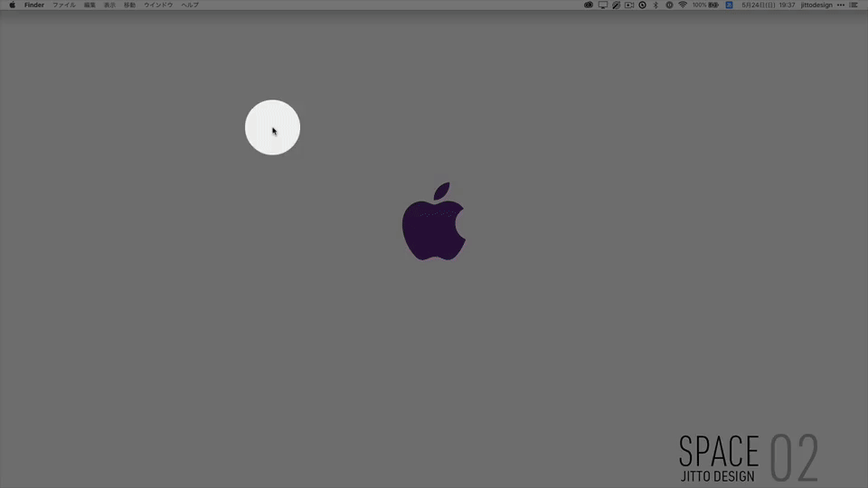Open the 移動 (Go) menu
This screenshot has height=488, width=868.
[129, 5]
